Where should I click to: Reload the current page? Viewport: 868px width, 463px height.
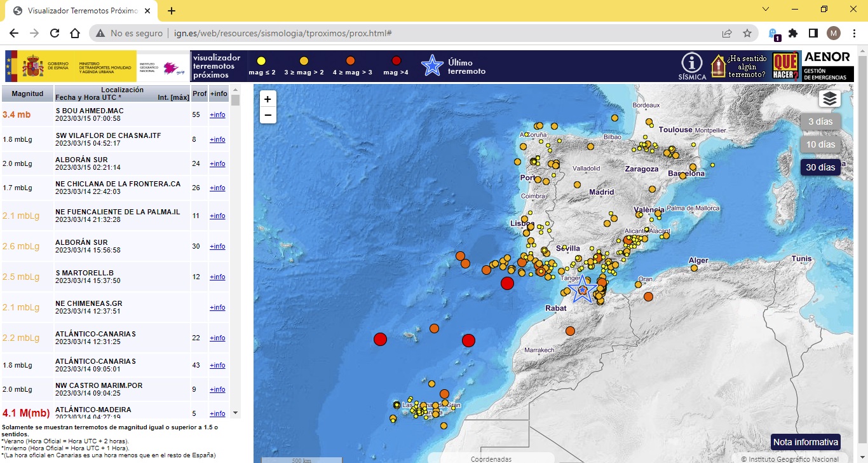(x=55, y=33)
